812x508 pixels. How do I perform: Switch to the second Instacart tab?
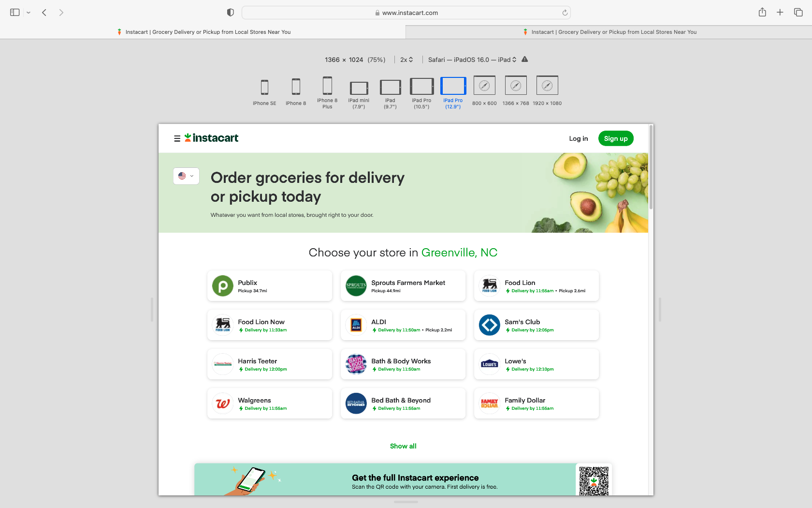click(609, 32)
